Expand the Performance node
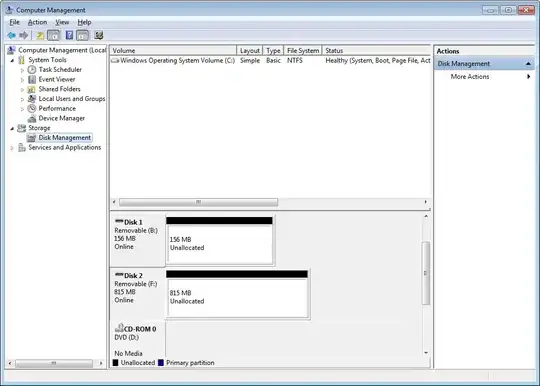Screen dimensions: 540x386 [x=22, y=109]
